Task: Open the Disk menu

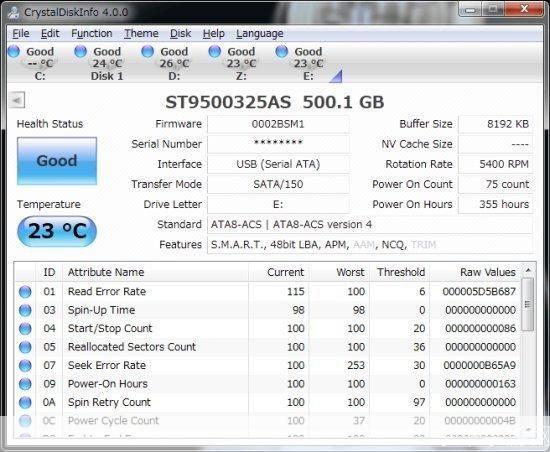Action: point(180,33)
